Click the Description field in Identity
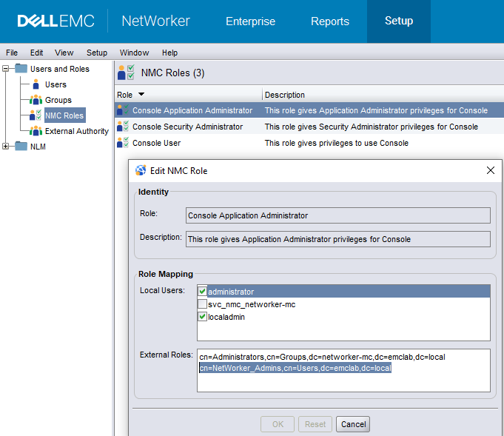Viewport: 504px width, 436px height. coord(338,239)
